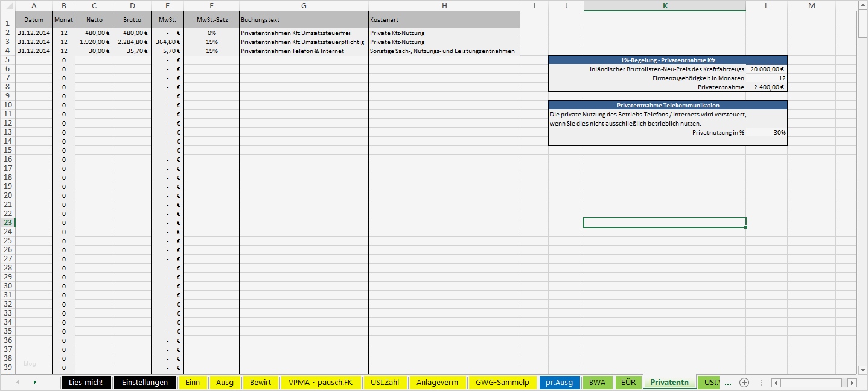Switch to the Privatentn sheet
Image resolution: width=868 pixels, height=391 pixels.
pyautogui.click(x=668, y=382)
